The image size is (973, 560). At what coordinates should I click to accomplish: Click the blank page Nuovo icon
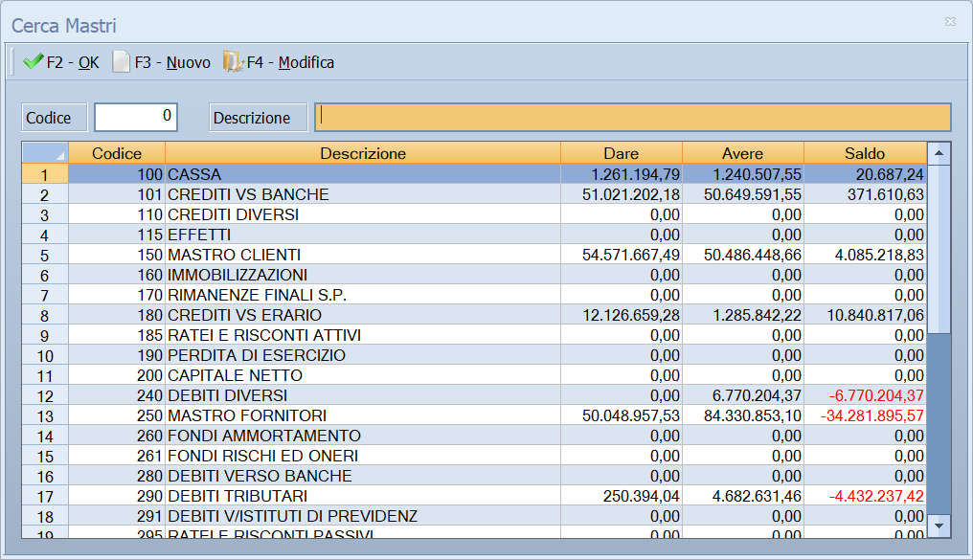121,61
